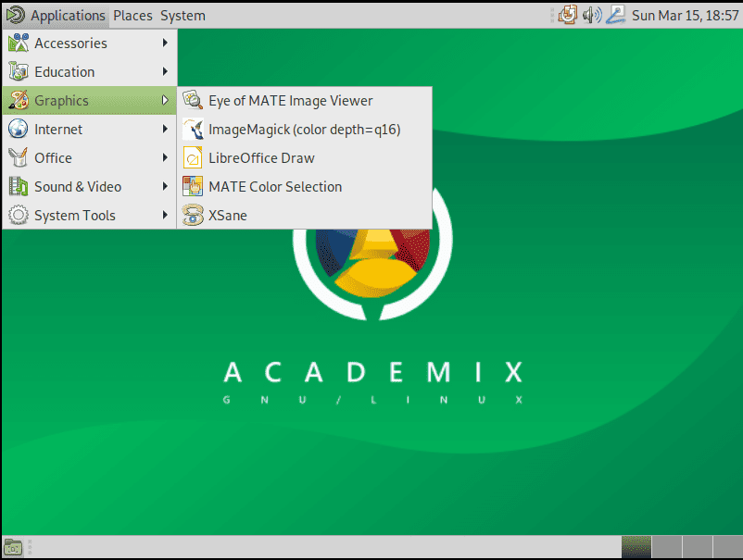Open the Places menu

click(x=132, y=16)
